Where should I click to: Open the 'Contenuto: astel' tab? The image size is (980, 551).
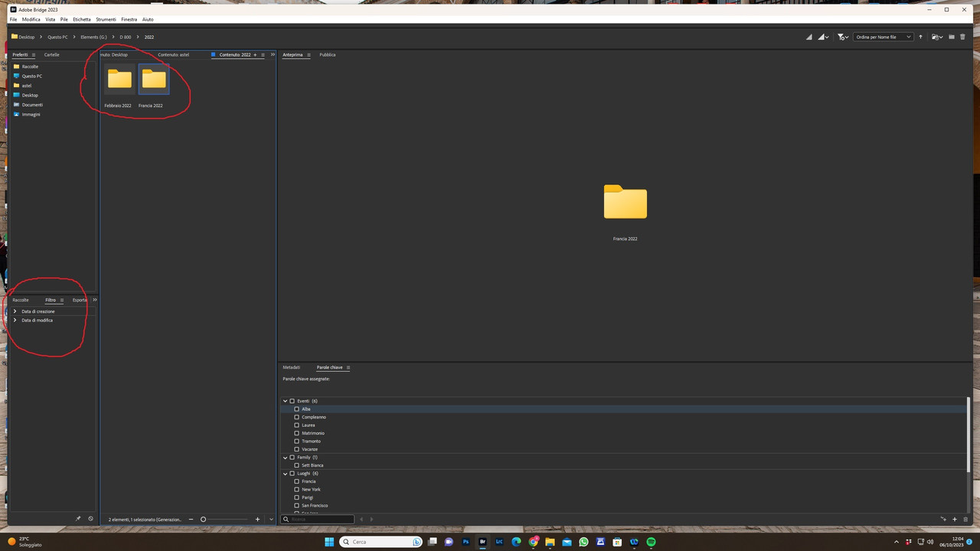tap(174, 55)
